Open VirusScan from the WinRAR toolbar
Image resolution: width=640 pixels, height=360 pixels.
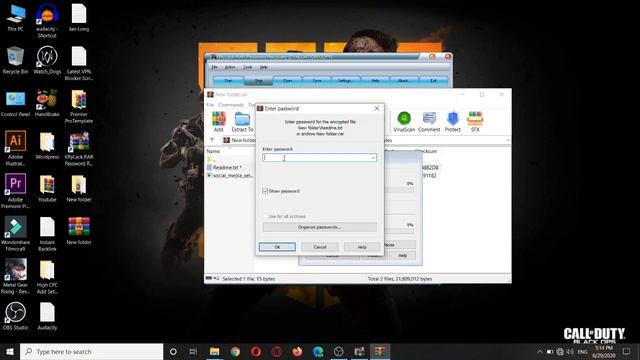404,122
